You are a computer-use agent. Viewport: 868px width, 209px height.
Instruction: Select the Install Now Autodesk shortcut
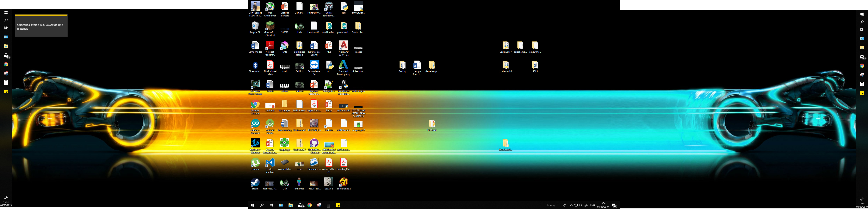point(343,87)
